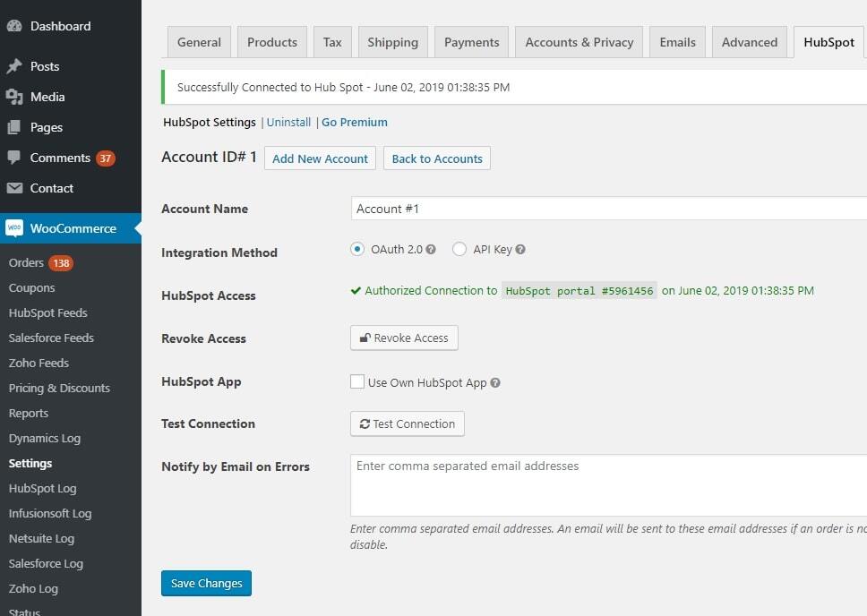Switch to the Products tab

[272, 42]
